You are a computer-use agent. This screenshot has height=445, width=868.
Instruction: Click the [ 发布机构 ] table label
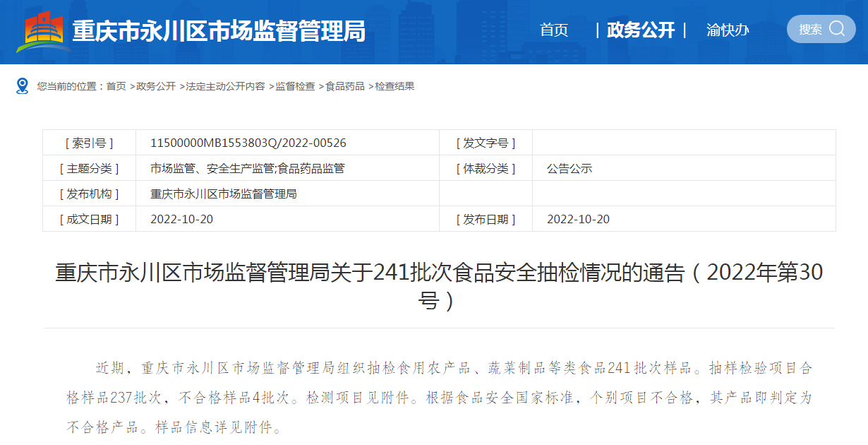click(x=89, y=194)
